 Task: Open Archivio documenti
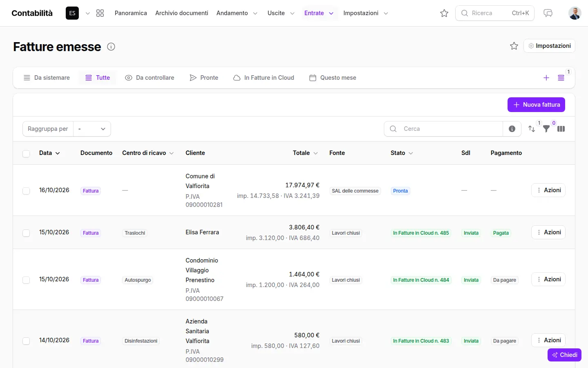182,13
